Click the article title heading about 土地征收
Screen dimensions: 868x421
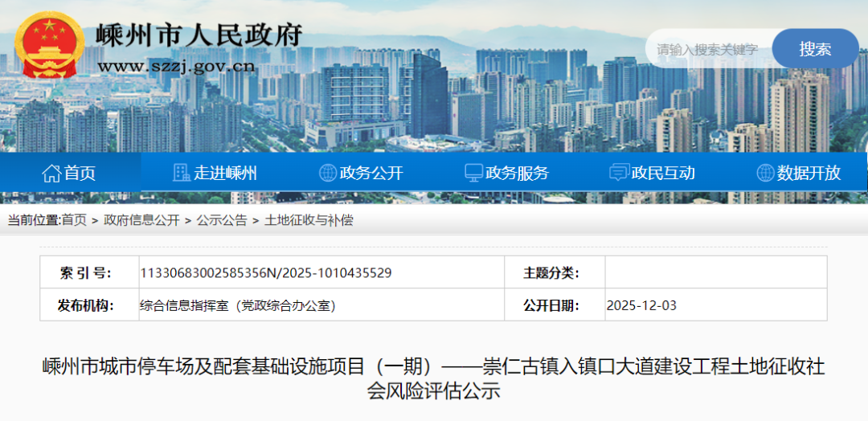click(434, 379)
